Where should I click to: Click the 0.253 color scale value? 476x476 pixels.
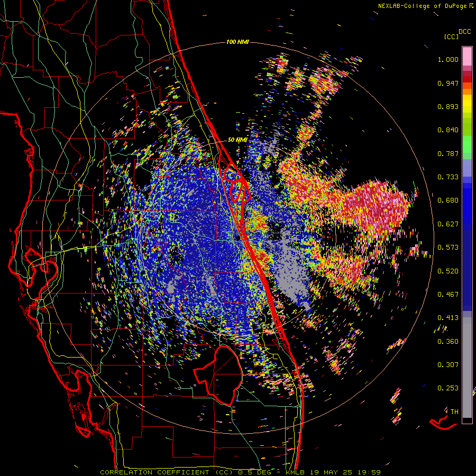(448, 388)
